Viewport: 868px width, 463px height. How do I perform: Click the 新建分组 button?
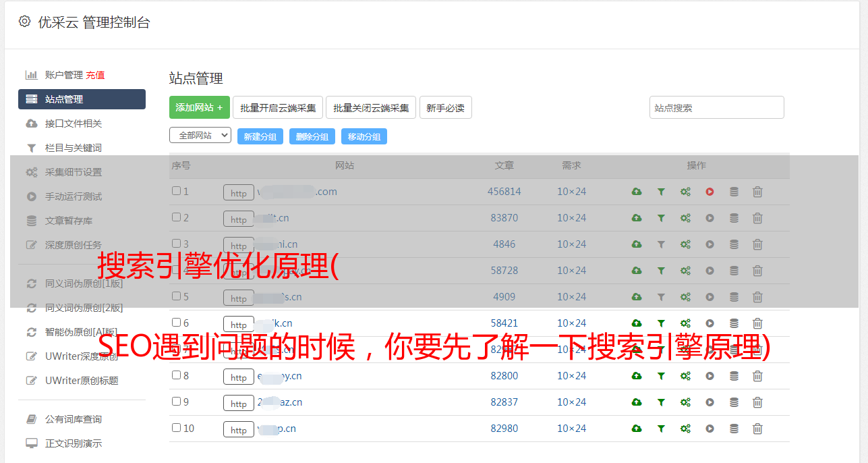tap(260, 136)
